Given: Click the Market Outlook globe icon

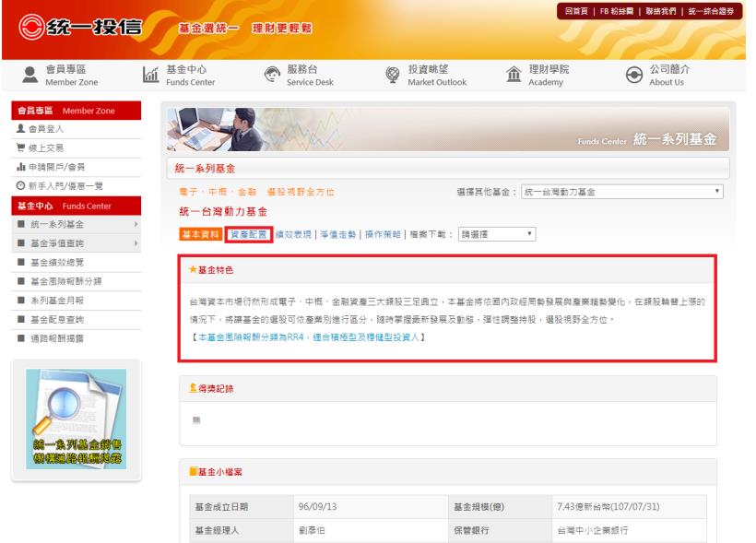Looking at the screenshot, I should (393, 76).
